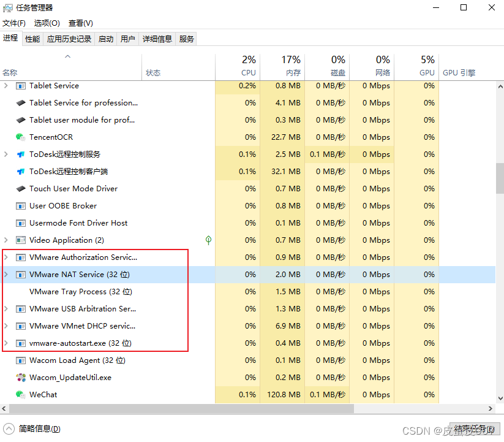Screen dimensions: 504x442
Task: Sort by the 状态 column header
Action: [x=178, y=67]
